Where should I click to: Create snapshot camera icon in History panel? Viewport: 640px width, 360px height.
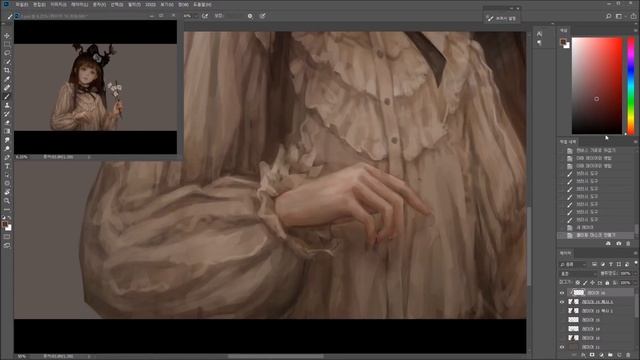(619, 243)
